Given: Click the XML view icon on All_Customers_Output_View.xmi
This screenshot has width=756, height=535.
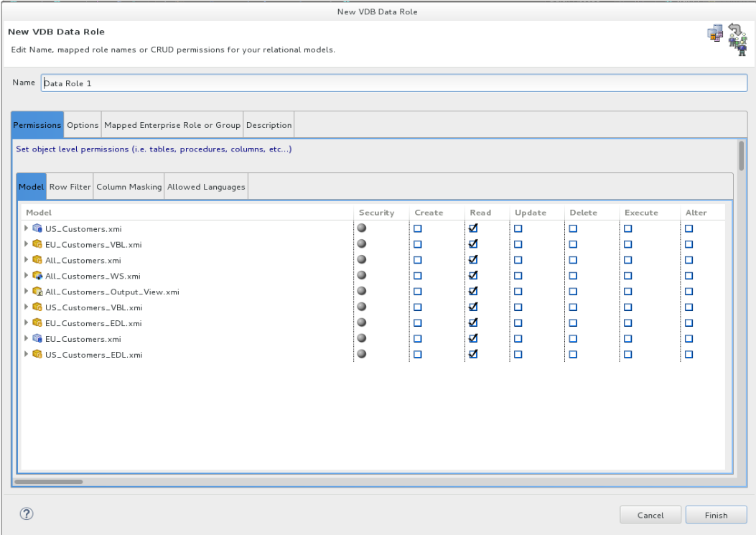Looking at the screenshot, I should tap(37, 291).
